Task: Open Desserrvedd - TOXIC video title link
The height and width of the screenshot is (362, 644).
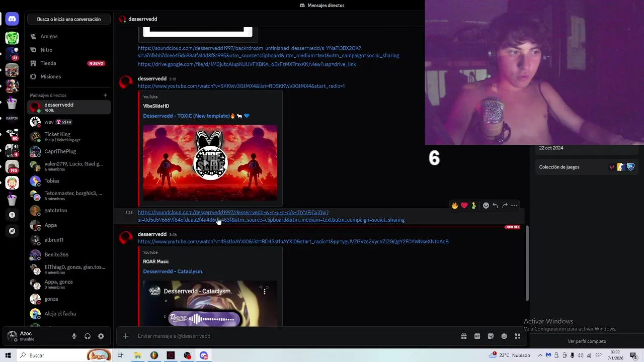Action: point(186,116)
